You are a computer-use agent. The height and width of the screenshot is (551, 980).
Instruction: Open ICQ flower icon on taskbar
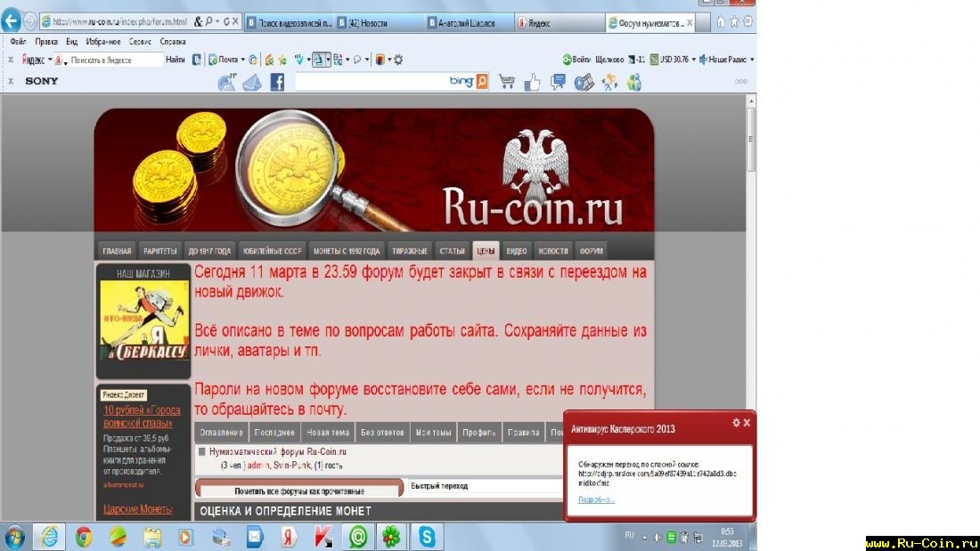392,537
